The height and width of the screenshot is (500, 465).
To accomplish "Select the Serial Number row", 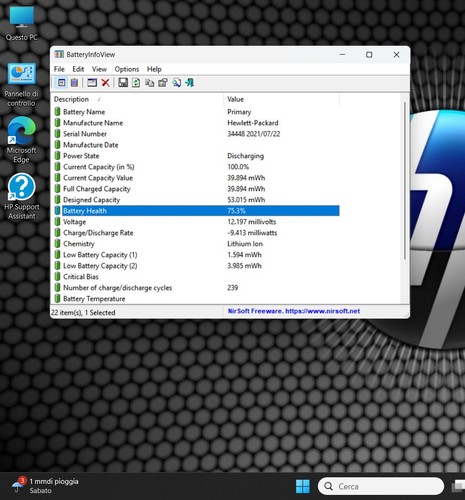I will pos(197,134).
